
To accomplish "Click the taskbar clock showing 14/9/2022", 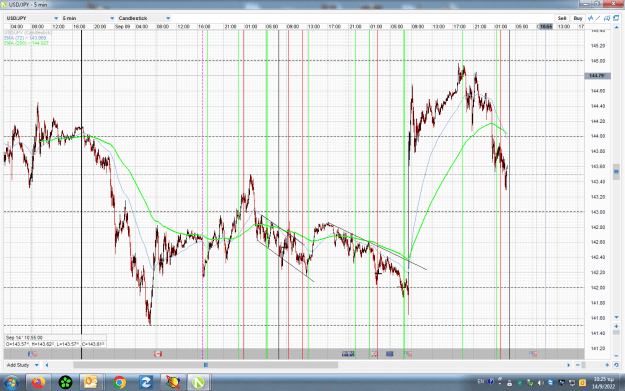I will pyautogui.click(x=603, y=383).
